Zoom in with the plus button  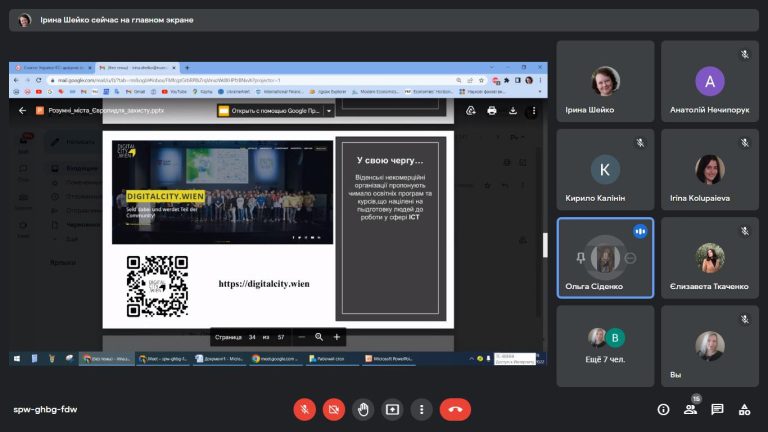coord(337,337)
